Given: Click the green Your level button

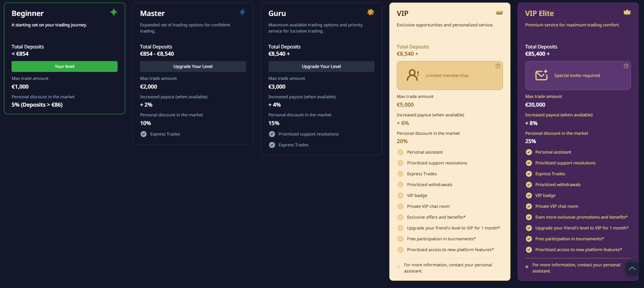Looking at the screenshot, I should tap(65, 66).
